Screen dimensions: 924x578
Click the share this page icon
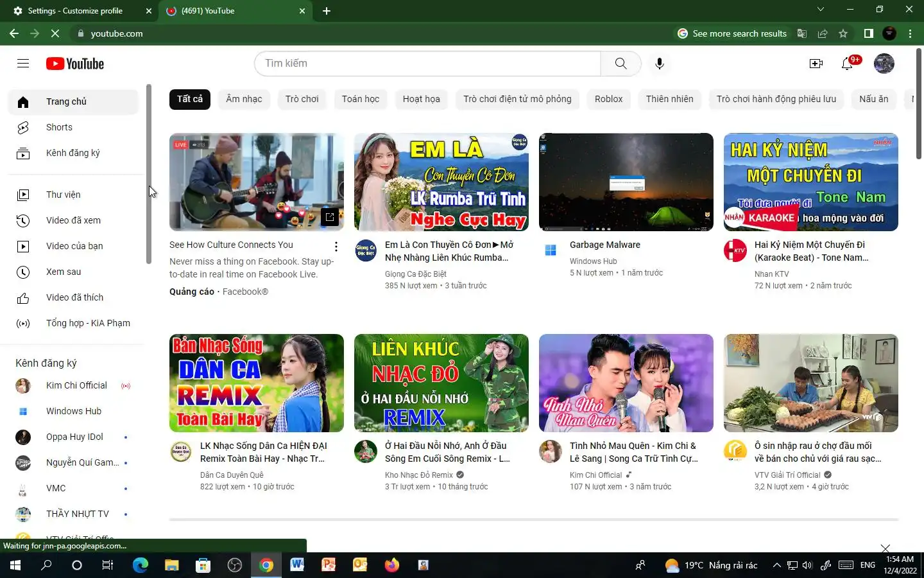click(823, 33)
